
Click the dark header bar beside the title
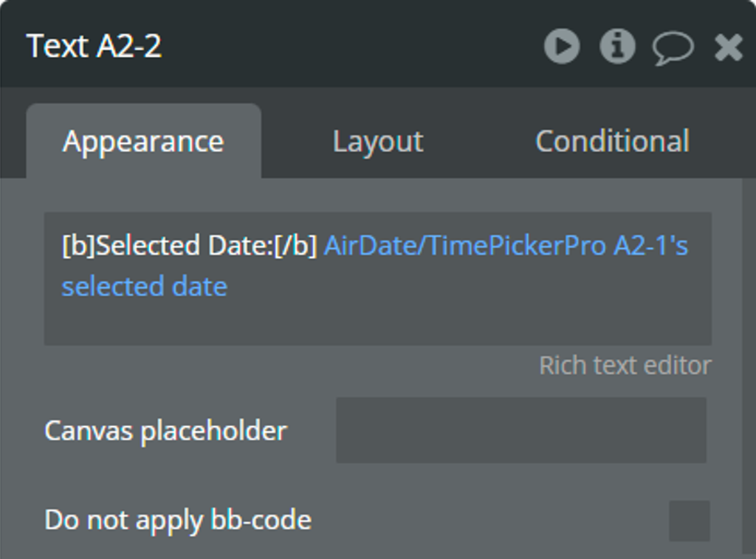(x=352, y=46)
